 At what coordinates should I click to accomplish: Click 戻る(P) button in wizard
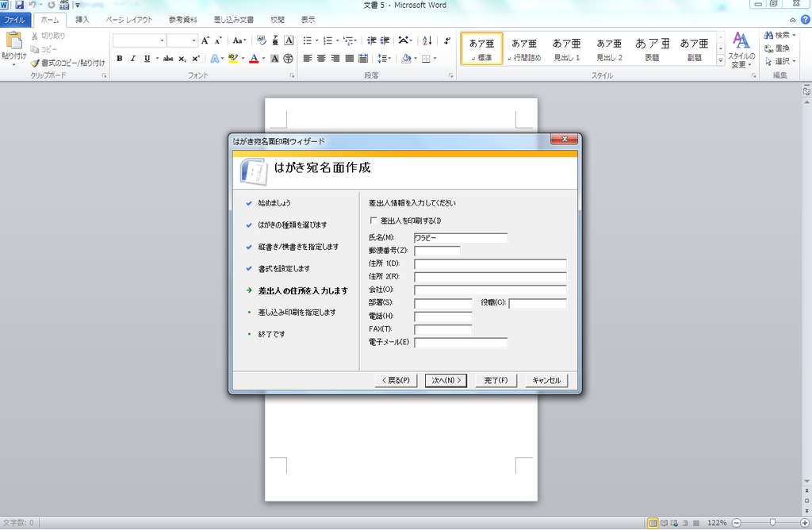[x=396, y=380]
